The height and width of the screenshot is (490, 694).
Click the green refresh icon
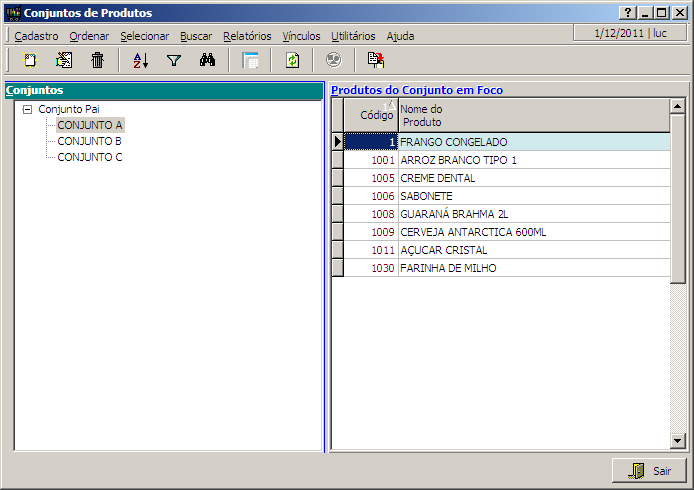click(292, 60)
